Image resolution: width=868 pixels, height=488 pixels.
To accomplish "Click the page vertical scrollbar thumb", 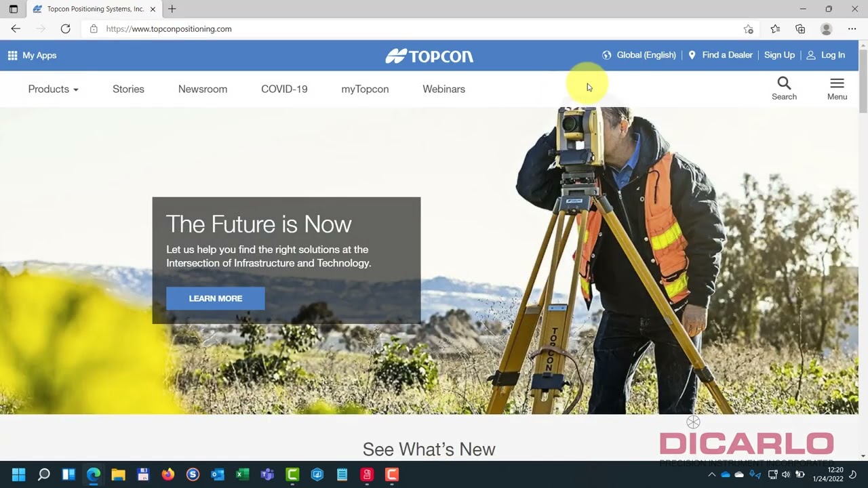I will [x=863, y=81].
